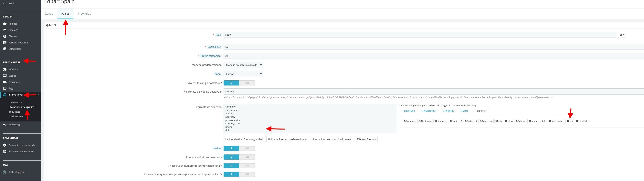
Task: Add the other field to address format
Action: (x=509, y=121)
